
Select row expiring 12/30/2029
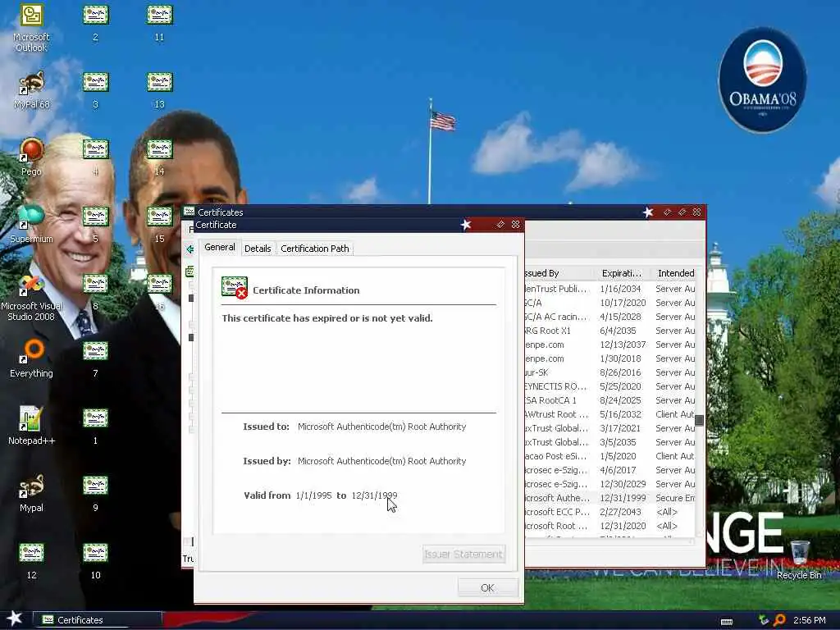[609, 484]
